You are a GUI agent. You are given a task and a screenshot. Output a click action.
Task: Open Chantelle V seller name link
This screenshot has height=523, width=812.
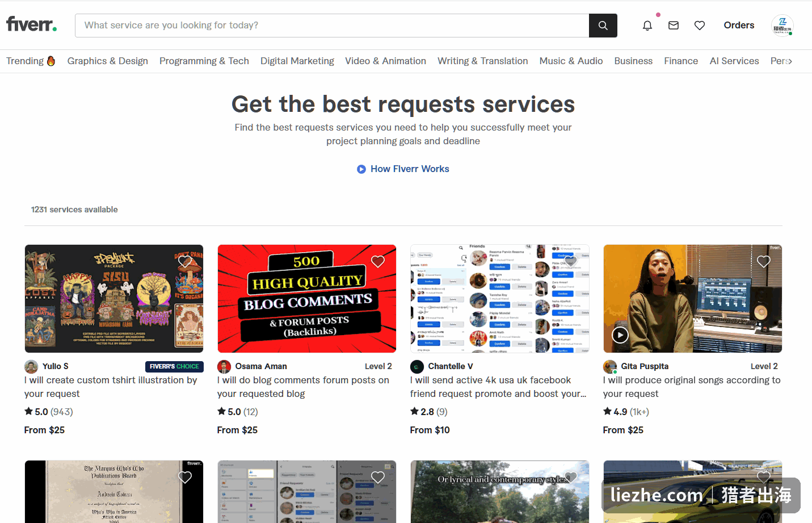tap(451, 367)
